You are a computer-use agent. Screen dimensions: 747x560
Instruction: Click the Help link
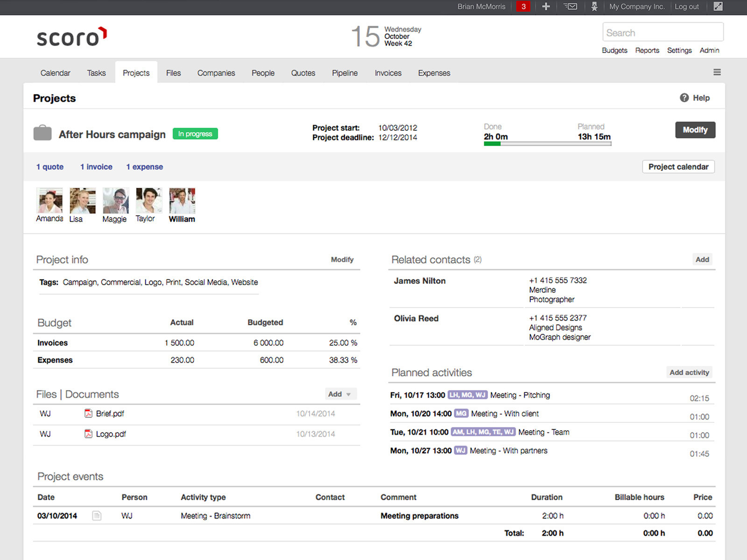tap(701, 98)
